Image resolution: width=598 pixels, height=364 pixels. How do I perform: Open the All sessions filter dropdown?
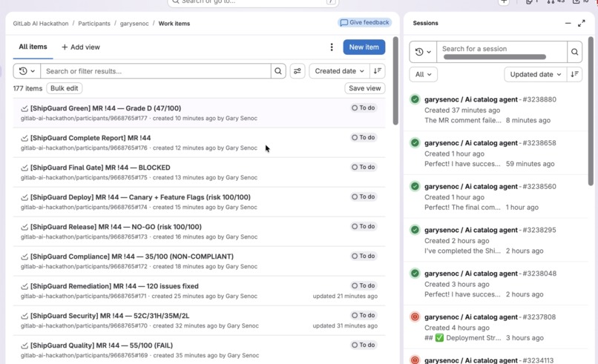point(424,74)
